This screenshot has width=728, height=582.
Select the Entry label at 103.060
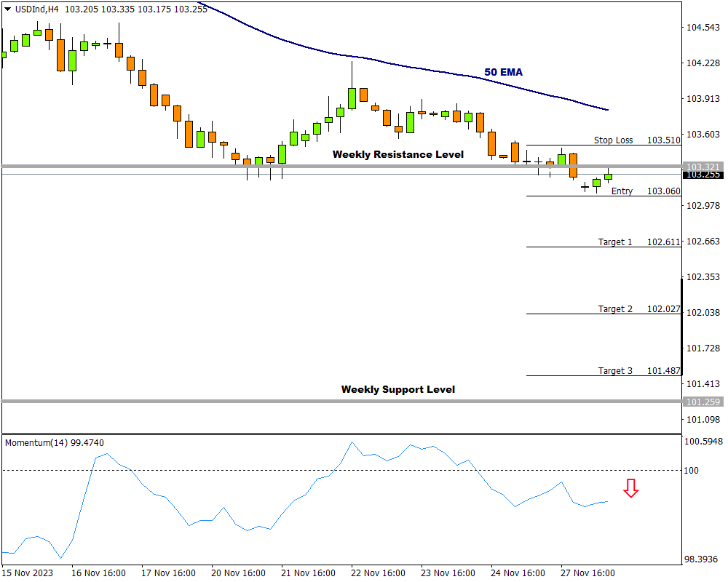[x=622, y=191]
